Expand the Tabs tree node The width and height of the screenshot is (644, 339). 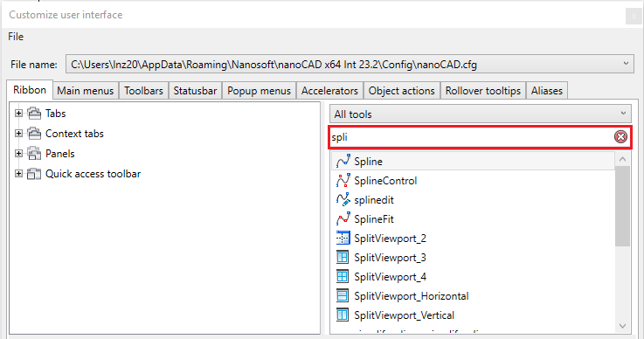click(x=18, y=113)
